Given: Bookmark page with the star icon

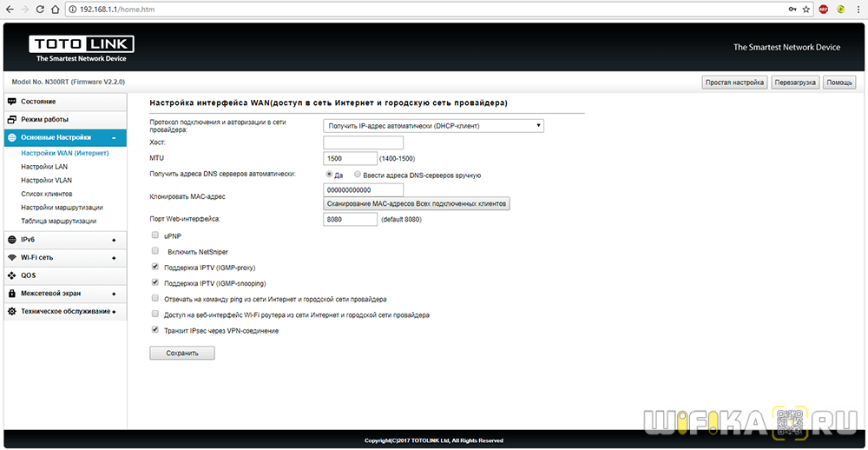Looking at the screenshot, I should pos(806,9).
